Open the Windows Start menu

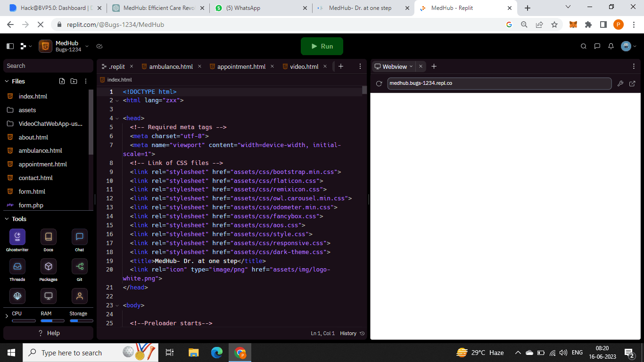tap(11, 353)
